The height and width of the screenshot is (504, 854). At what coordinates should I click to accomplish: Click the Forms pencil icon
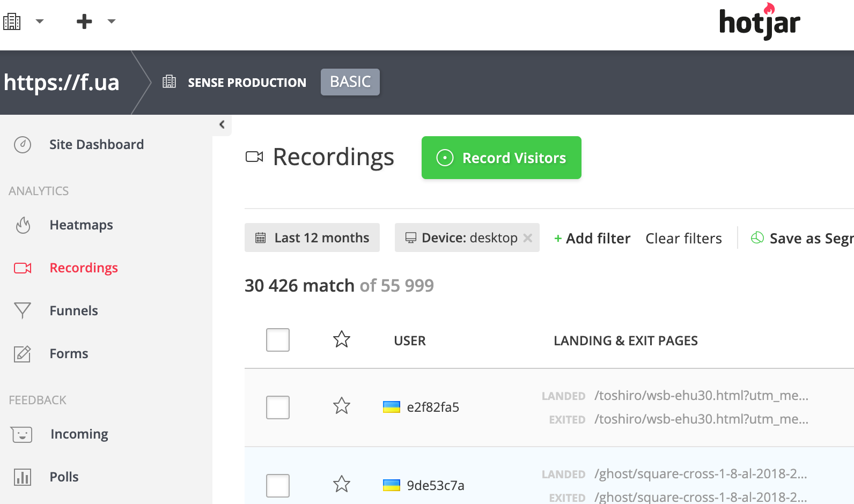pyautogui.click(x=23, y=354)
